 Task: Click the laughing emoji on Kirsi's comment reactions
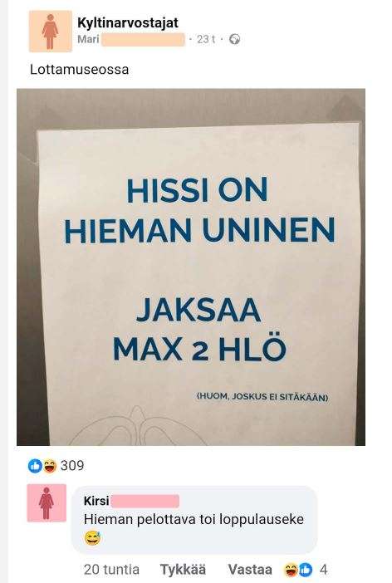292,569
